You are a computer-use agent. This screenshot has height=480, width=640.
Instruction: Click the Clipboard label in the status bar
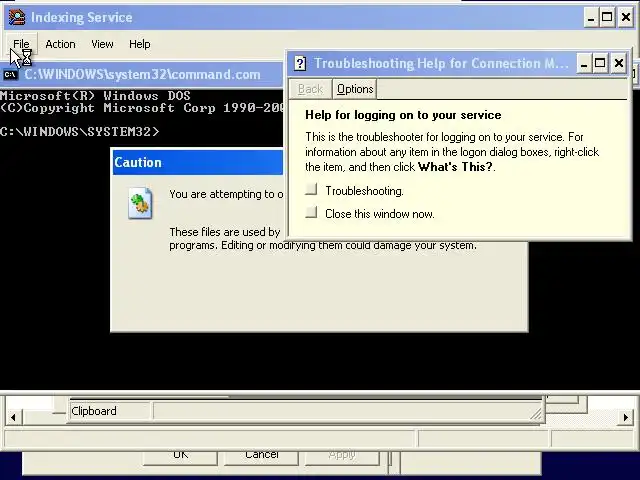[94, 411]
